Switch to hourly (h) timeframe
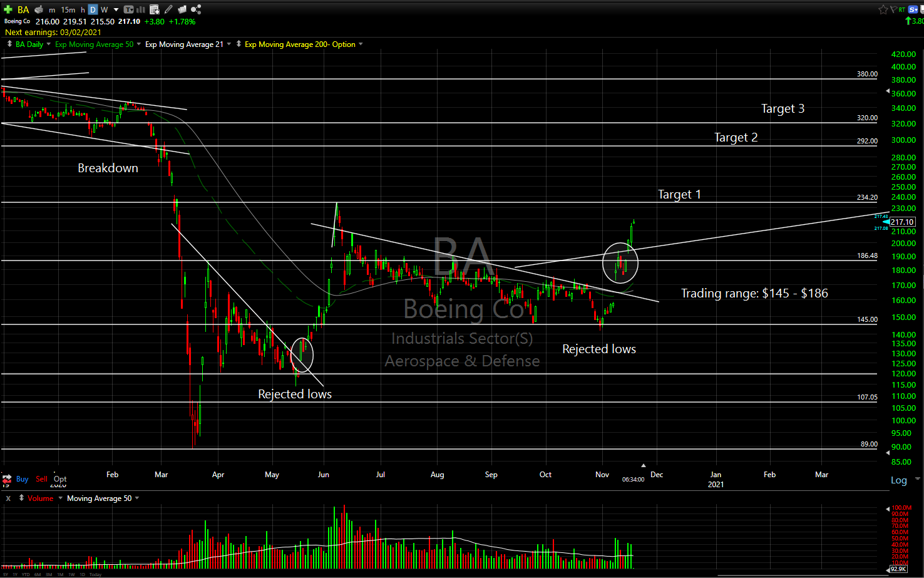 [83, 10]
